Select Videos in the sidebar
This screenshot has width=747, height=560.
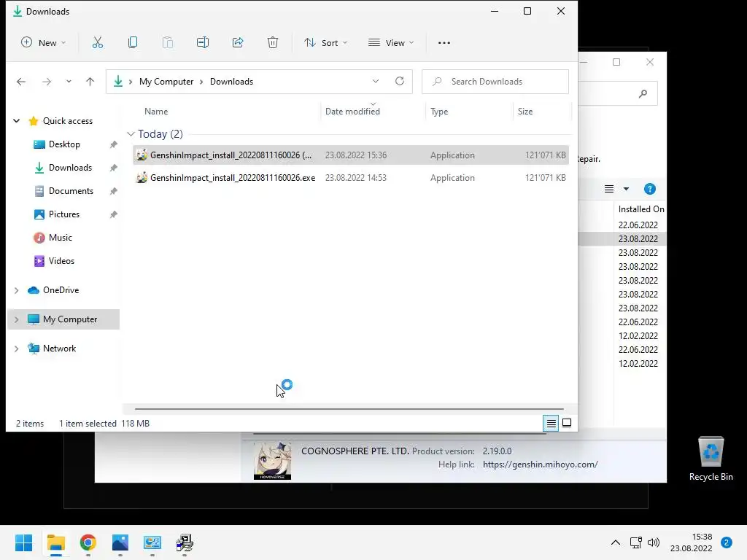(x=61, y=261)
